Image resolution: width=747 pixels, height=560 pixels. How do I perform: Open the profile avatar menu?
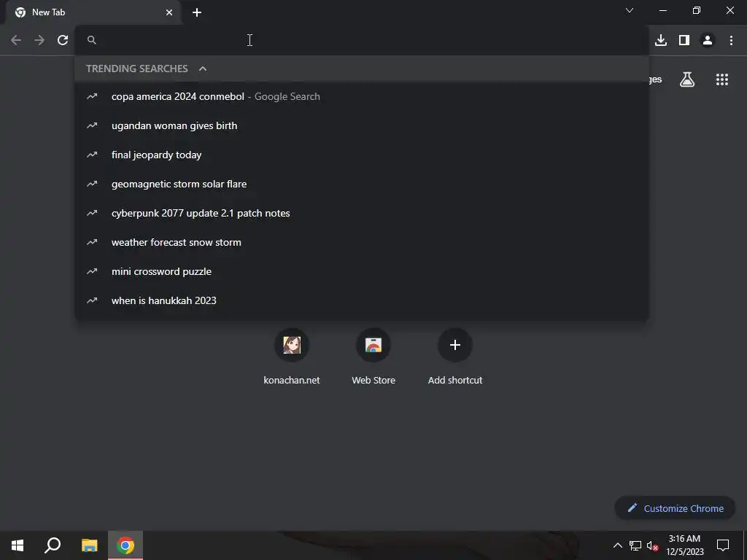click(x=708, y=40)
